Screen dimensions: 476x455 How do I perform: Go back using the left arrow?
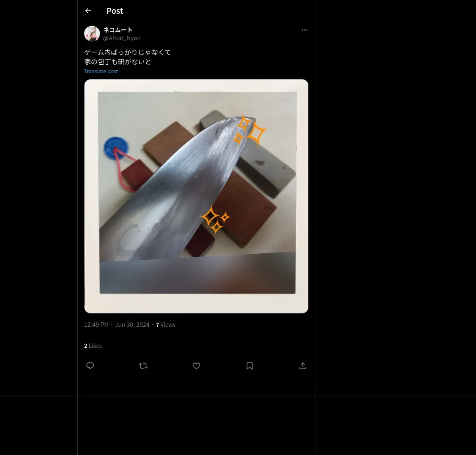pyautogui.click(x=88, y=11)
